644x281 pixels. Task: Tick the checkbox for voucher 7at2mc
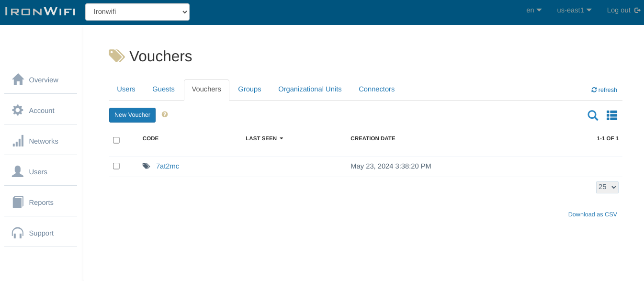click(116, 166)
